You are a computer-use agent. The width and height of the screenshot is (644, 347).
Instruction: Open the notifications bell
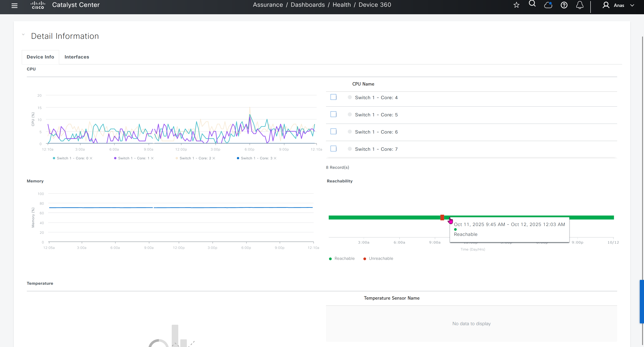[x=580, y=5]
